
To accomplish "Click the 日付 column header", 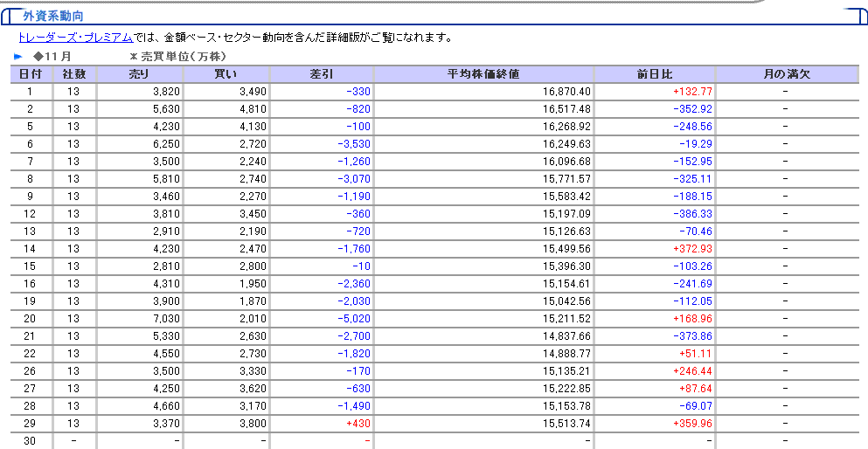I will coord(31,74).
